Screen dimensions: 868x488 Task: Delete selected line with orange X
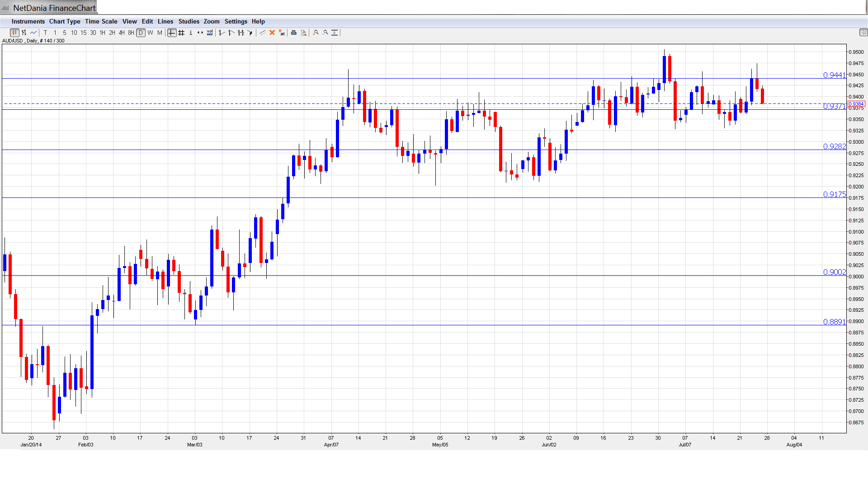tap(272, 33)
